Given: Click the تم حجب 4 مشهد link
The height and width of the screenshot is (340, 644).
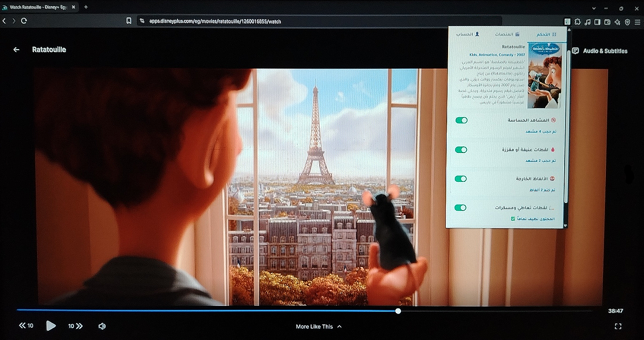Looking at the screenshot, I should (541, 131).
